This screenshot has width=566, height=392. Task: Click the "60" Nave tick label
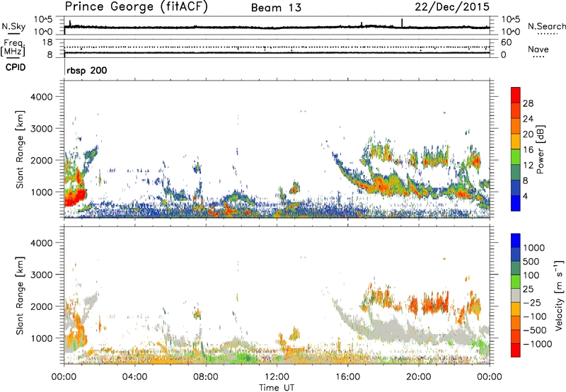pyautogui.click(x=506, y=42)
